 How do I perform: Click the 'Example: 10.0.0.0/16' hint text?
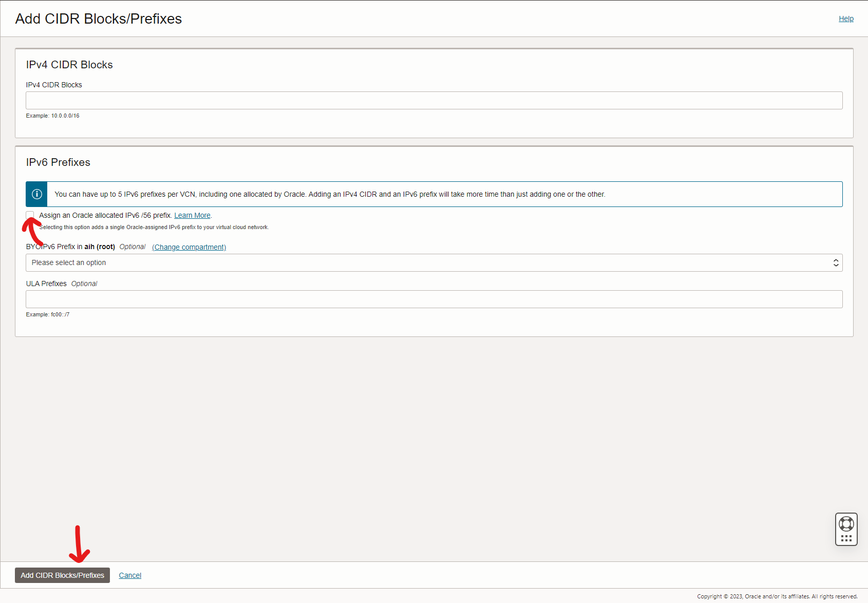(x=52, y=116)
